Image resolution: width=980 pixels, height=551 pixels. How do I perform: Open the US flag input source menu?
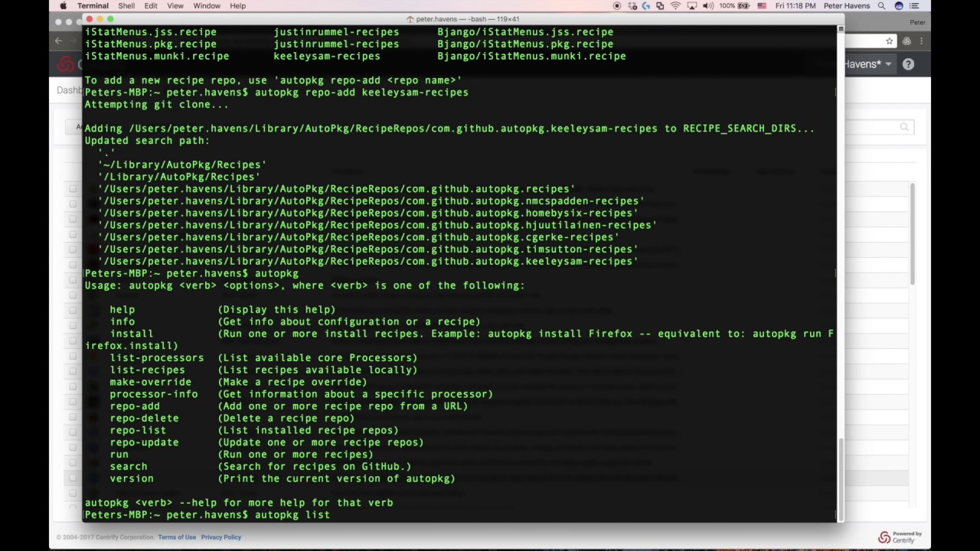coord(762,5)
